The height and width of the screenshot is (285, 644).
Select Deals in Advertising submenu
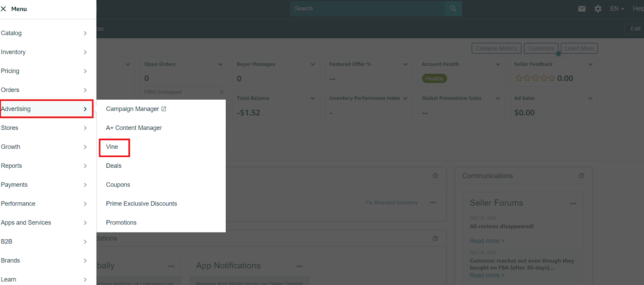114,166
